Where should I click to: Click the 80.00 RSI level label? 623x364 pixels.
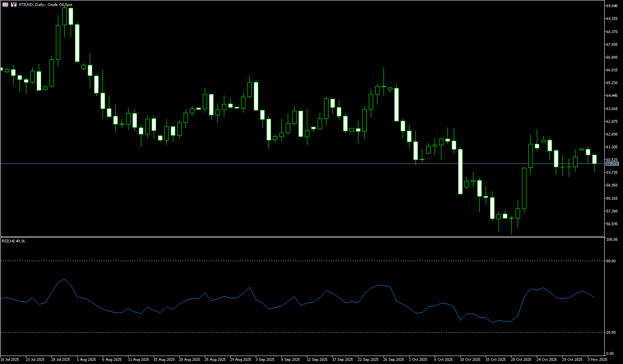(611, 261)
